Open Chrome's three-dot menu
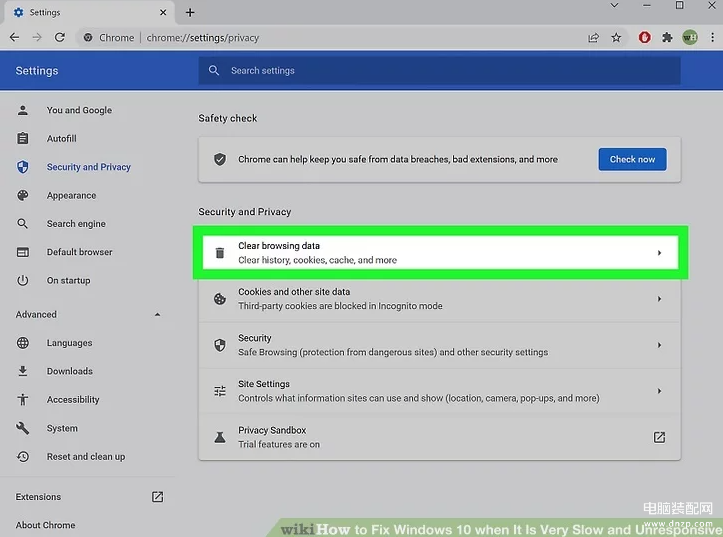The width and height of the screenshot is (723, 537). point(712,38)
